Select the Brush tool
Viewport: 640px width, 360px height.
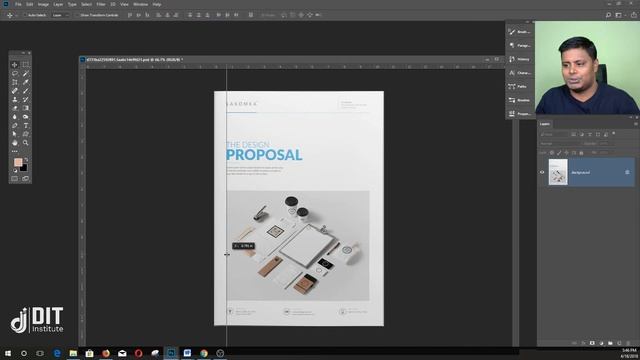tap(26, 91)
